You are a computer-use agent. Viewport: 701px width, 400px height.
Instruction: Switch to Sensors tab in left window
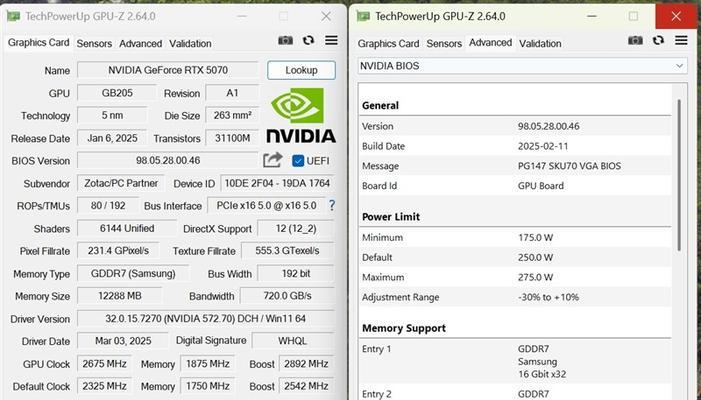(x=94, y=43)
